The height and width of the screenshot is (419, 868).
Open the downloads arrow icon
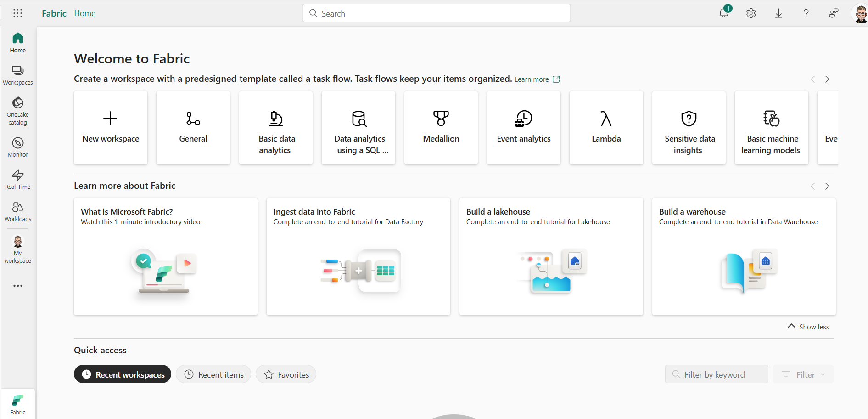(x=779, y=13)
